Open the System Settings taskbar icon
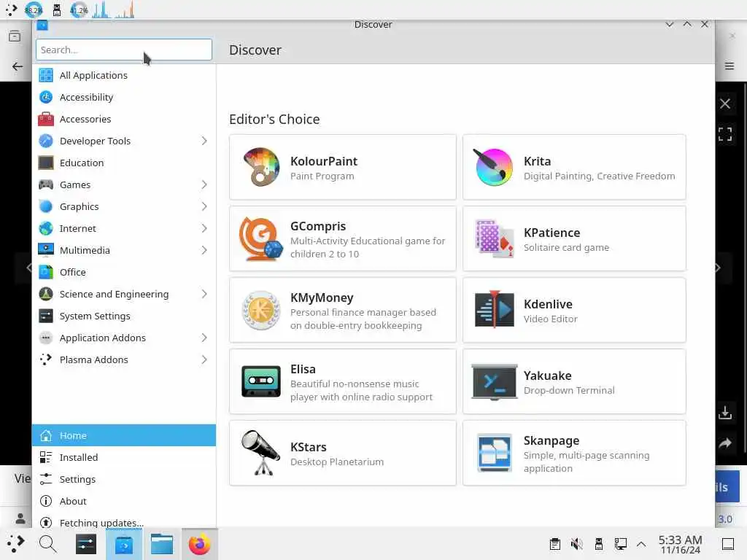Screen dimensions: 747x560 pyautogui.click(x=86, y=544)
